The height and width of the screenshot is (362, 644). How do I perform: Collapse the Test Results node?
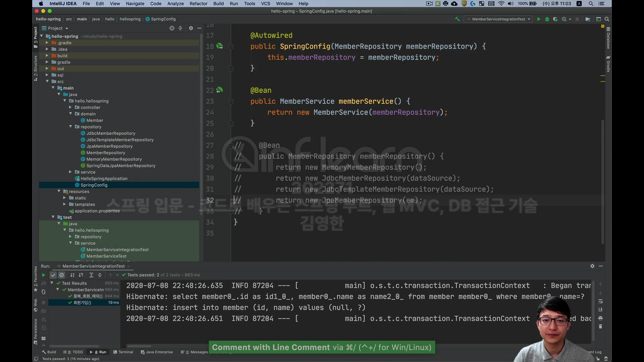tap(52, 283)
